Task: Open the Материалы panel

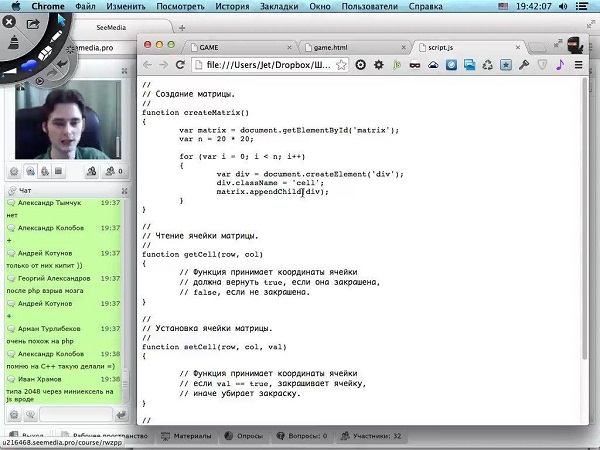Action: point(186,437)
